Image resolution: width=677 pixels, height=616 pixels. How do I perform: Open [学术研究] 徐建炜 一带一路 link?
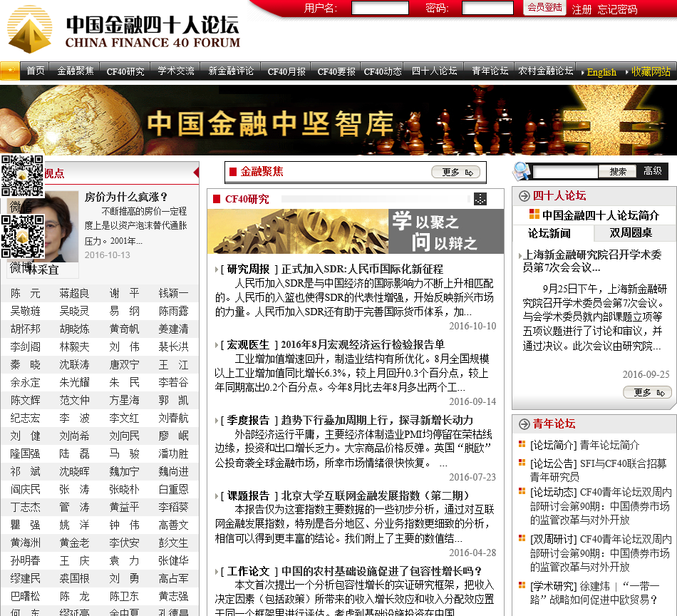[x=594, y=593]
